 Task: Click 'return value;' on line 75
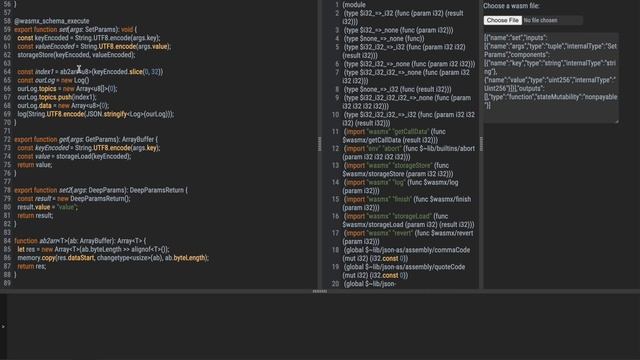pyautogui.click(x=35, y=165)
